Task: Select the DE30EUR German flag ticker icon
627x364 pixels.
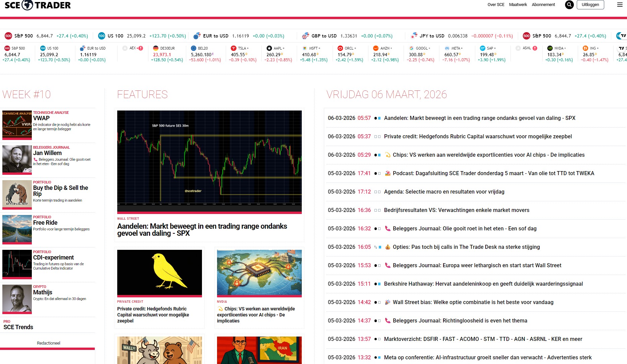Action: 156,48
